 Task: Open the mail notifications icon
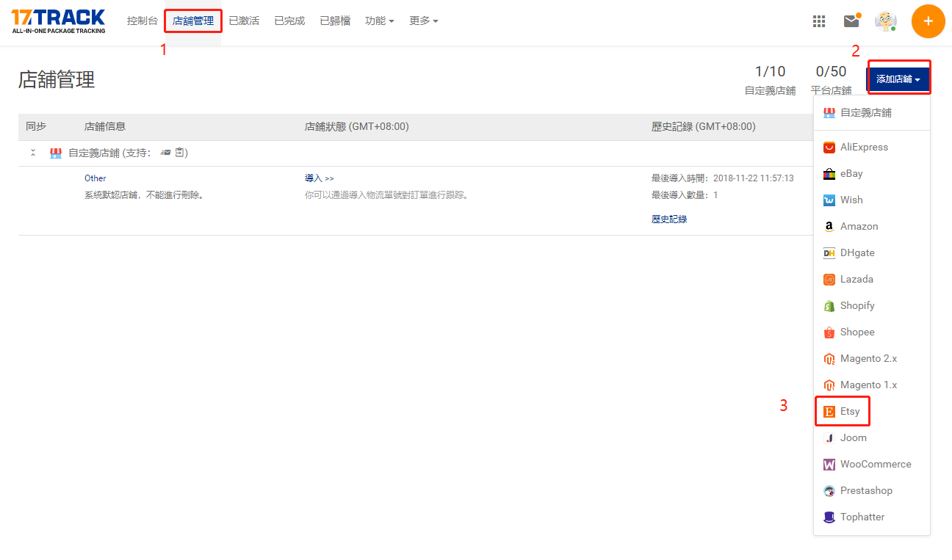click(x=851, y=21)
